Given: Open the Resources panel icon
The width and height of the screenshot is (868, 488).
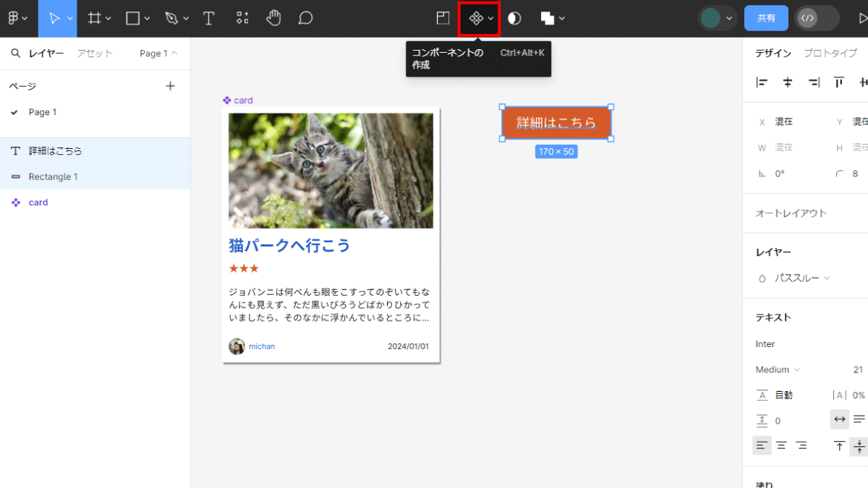Looking at the screenshot, I should (242, 19).
